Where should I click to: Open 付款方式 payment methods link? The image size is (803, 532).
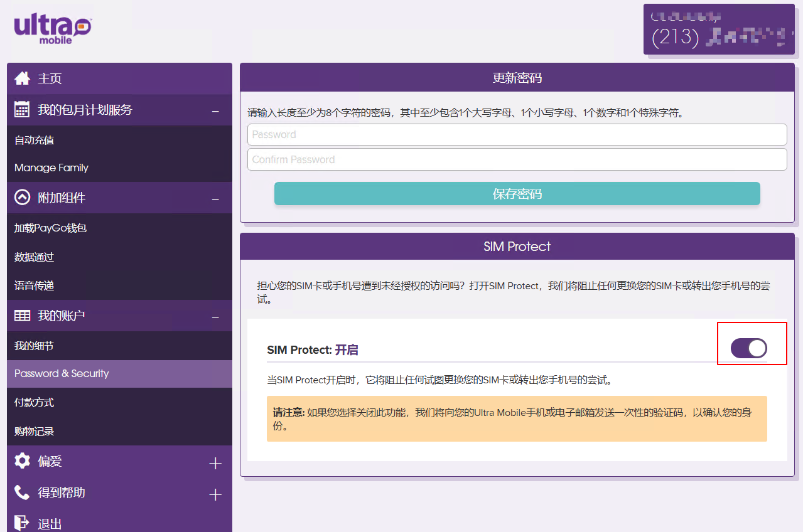point(35,402)
